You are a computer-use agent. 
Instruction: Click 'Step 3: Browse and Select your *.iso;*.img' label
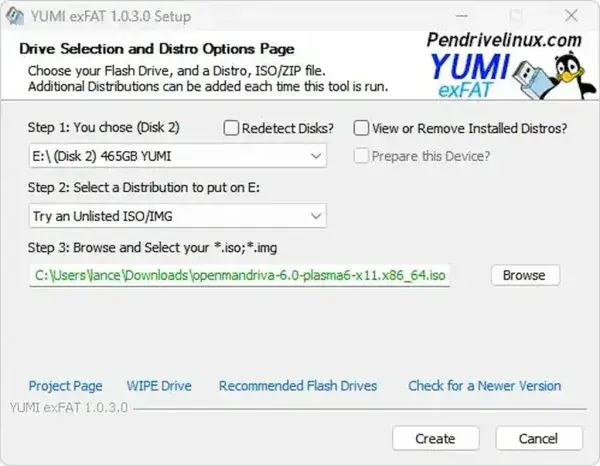pyautogui.click(x=152, y=248)
